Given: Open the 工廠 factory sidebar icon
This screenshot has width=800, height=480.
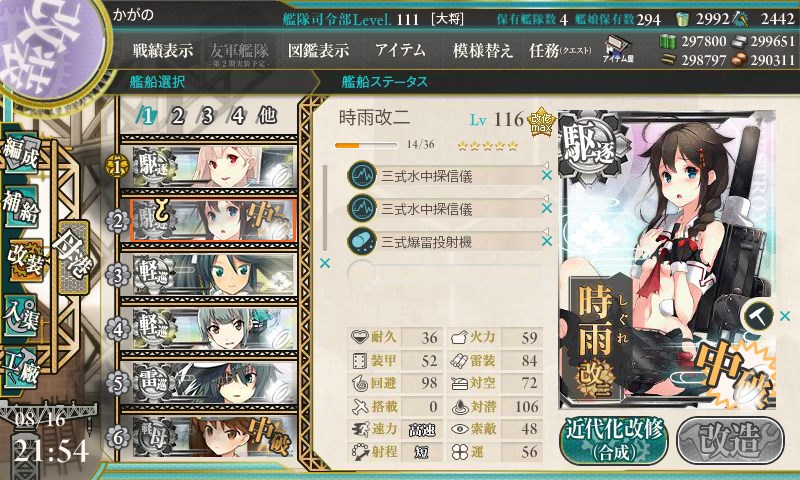Looking at the screenshot, I should coord(21,368).
